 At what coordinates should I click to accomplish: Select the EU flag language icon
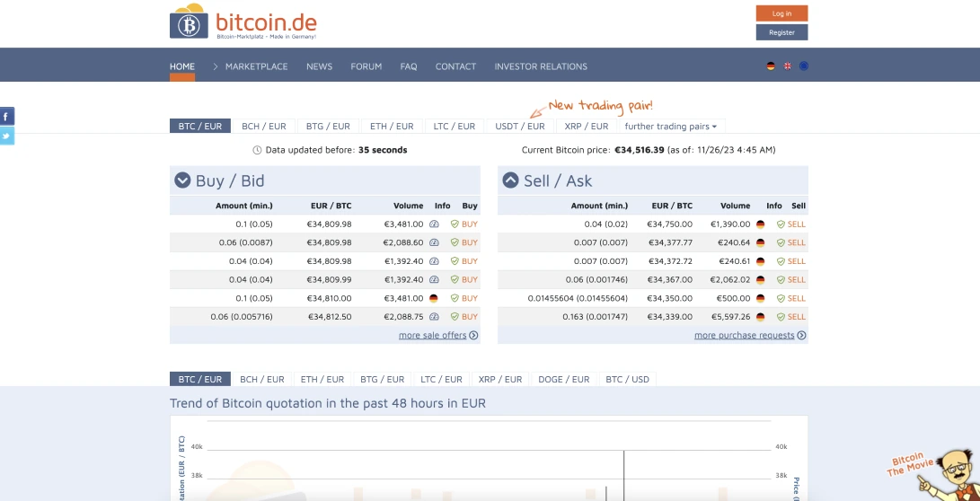804,66
